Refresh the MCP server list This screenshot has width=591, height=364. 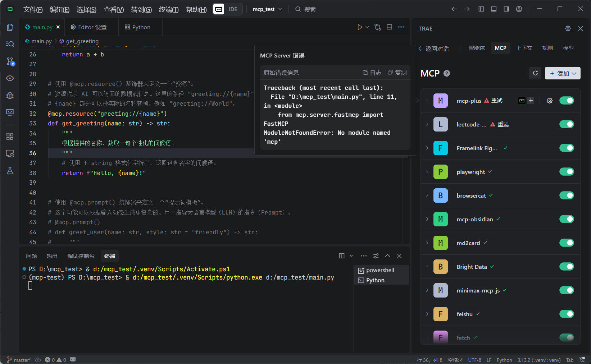point(535,73)
